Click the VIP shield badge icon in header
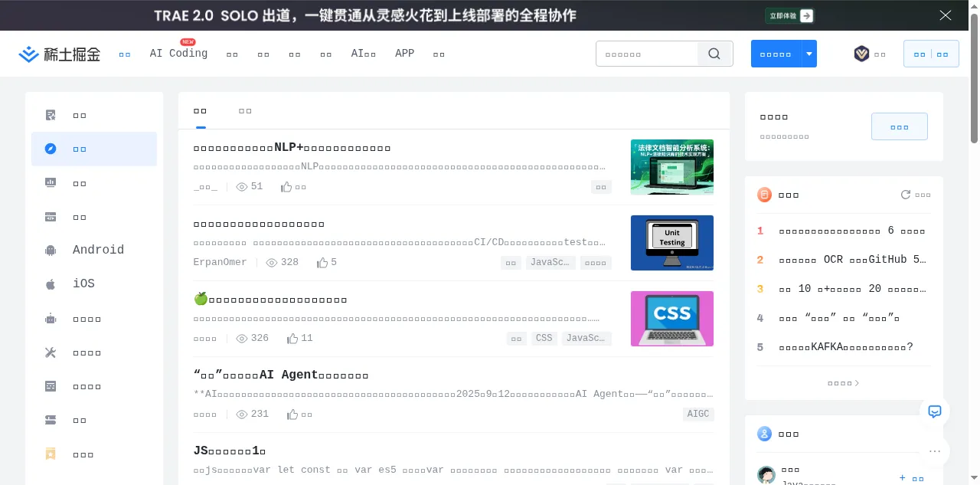980x485 pixels. (861, 54)
